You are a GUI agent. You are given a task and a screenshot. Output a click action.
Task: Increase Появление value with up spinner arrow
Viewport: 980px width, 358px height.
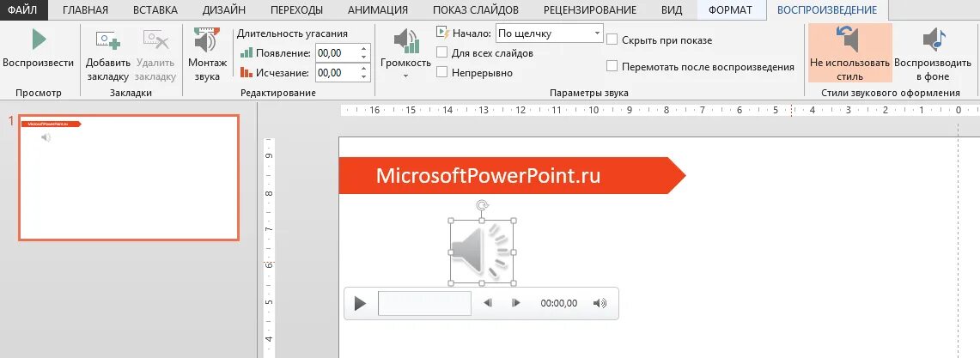tap(364, 49)
